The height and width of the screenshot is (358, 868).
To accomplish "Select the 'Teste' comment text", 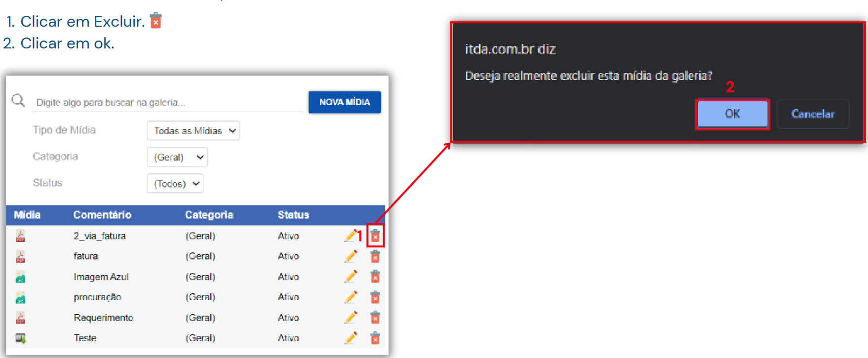I will point(85,338).
